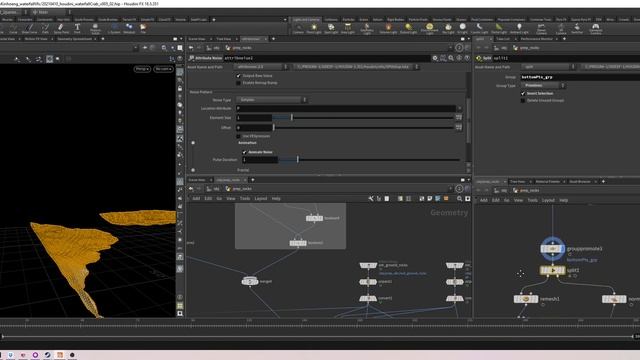The image size is (640, 360).
Task: Select the L-System shelf tool
Action: 114,28
